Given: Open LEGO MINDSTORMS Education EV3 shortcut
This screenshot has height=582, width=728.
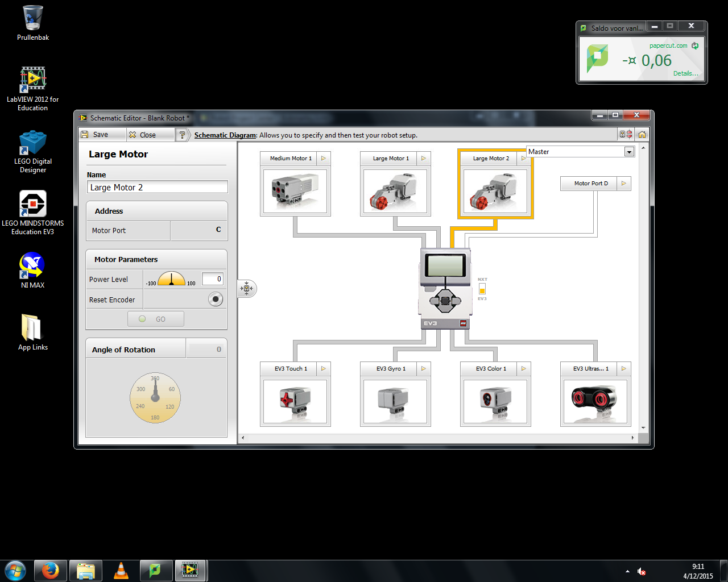Looking at the screenshot, I should [x=32, y=213].
